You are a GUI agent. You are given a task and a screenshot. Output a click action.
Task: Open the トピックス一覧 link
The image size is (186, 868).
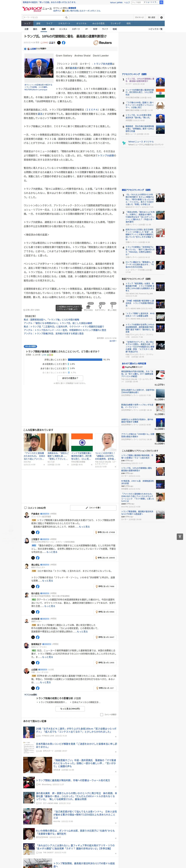(155, 29)
